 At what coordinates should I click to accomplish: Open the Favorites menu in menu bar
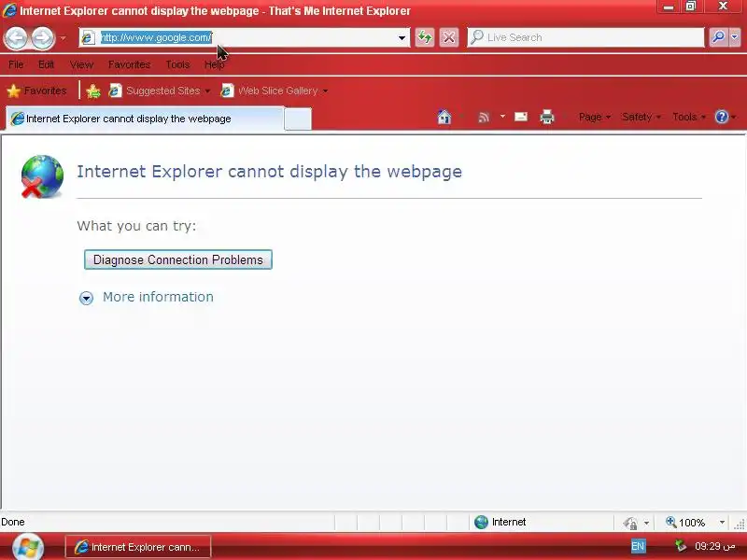click(129, 64)
